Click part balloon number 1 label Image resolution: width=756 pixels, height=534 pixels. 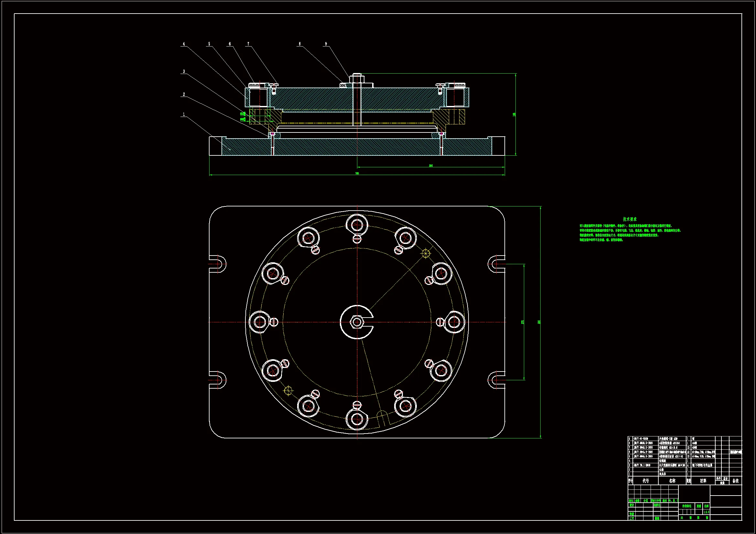(x=184, y=114)
